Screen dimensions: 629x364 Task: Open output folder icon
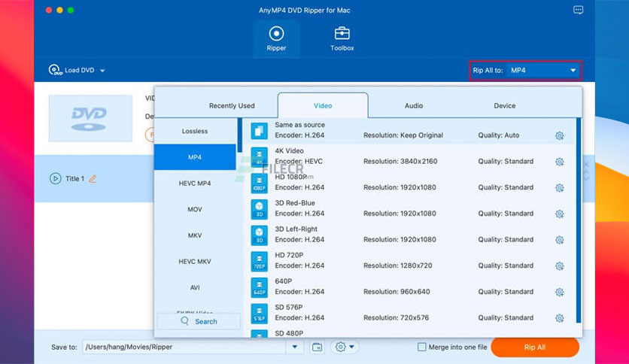317,347
